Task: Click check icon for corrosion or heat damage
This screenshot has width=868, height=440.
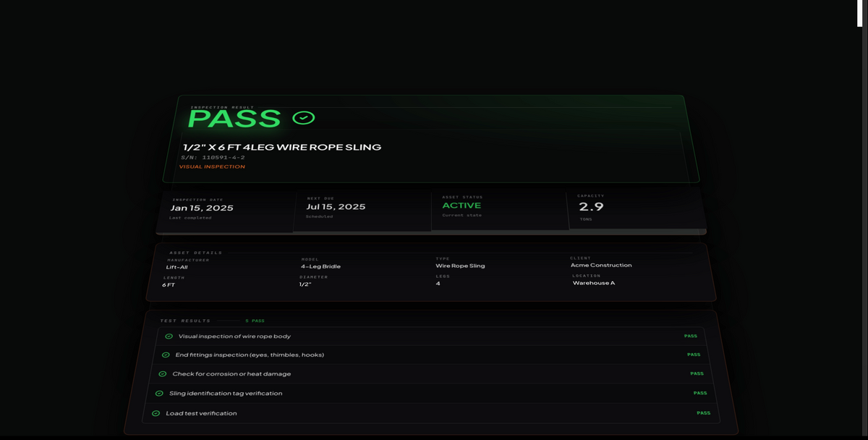Action: [163, 374]
